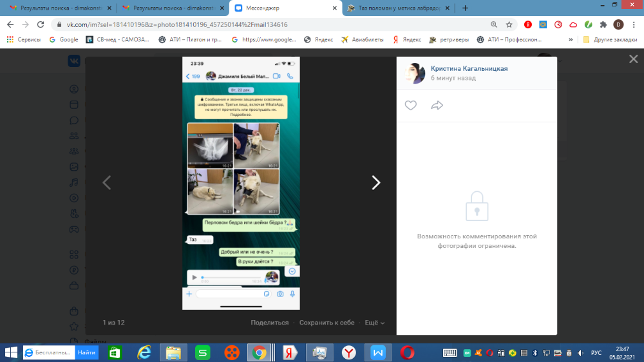
Task: Close the photo viewer X
Action: click(x=633, y=59)
